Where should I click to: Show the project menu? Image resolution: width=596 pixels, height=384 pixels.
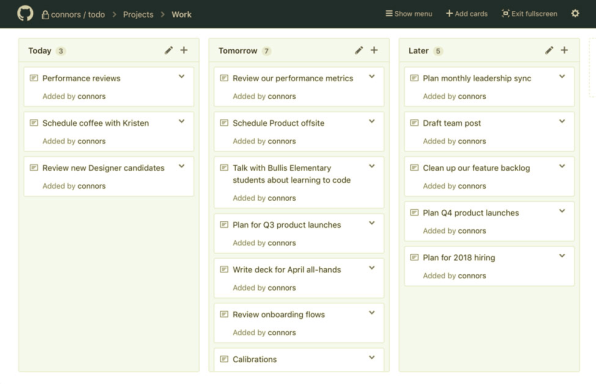point(409,14)
